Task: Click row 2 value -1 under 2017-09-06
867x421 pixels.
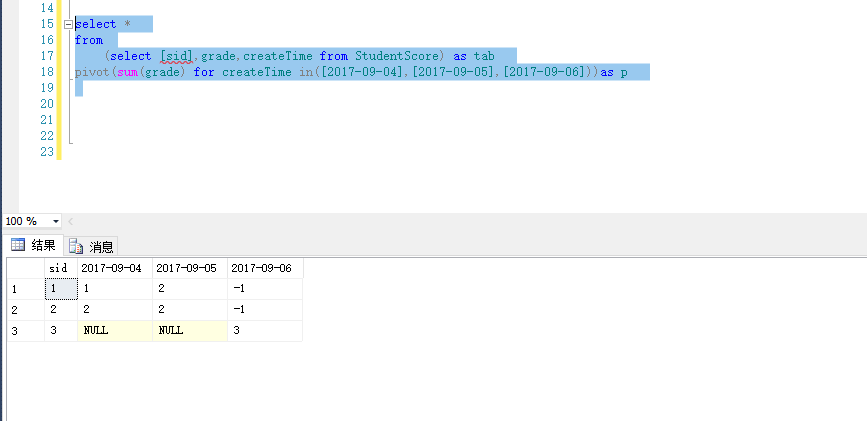Action: (265, 310)
